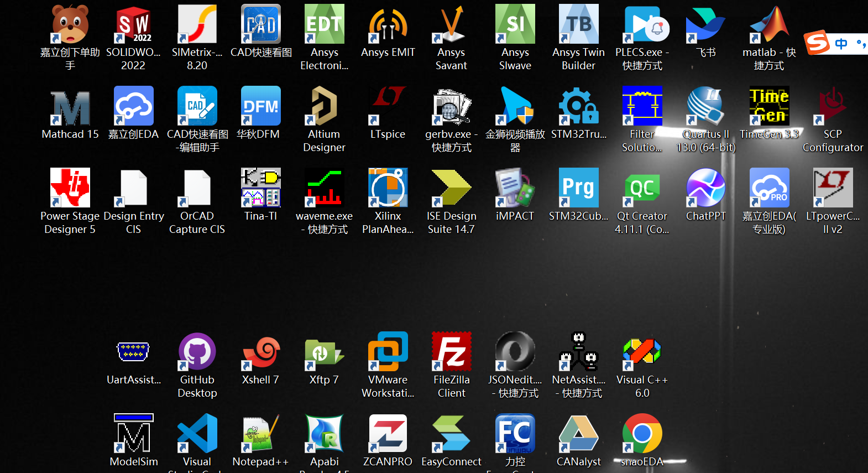
Task: Open the PLECS.exe shortcut
Action: [642, 24]
